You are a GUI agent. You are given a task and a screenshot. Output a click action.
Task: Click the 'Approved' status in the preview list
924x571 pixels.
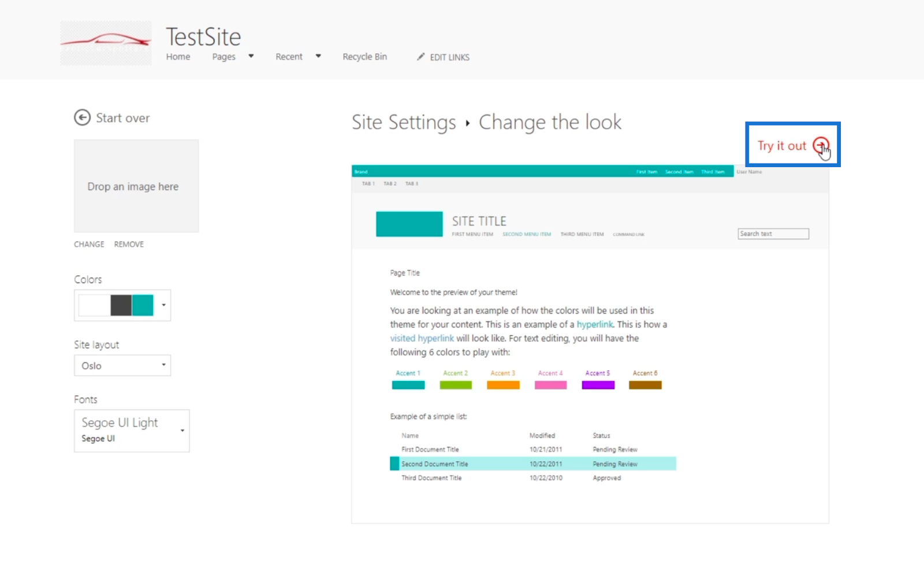(x=607, y=478)
